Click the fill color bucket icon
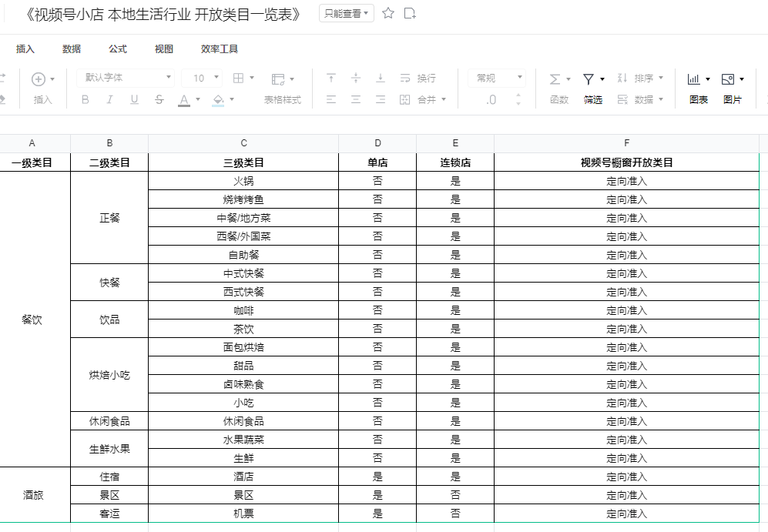The height and width of the screenshot is (532, 768). click(219, 100)
